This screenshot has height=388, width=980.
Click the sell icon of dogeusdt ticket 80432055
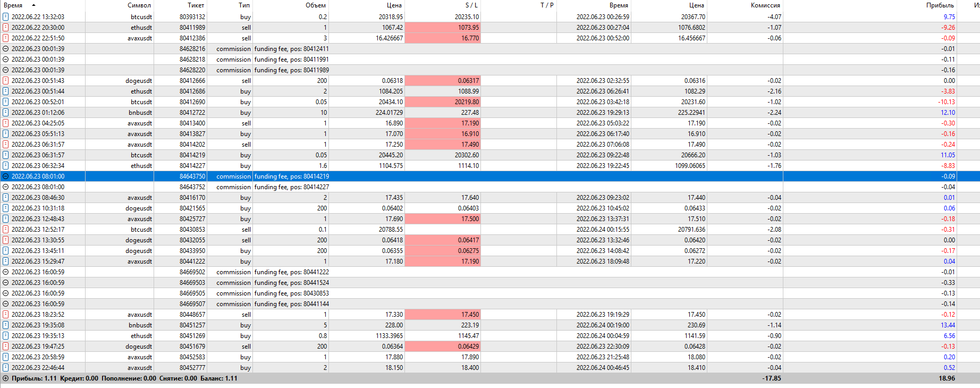point(6,240)
